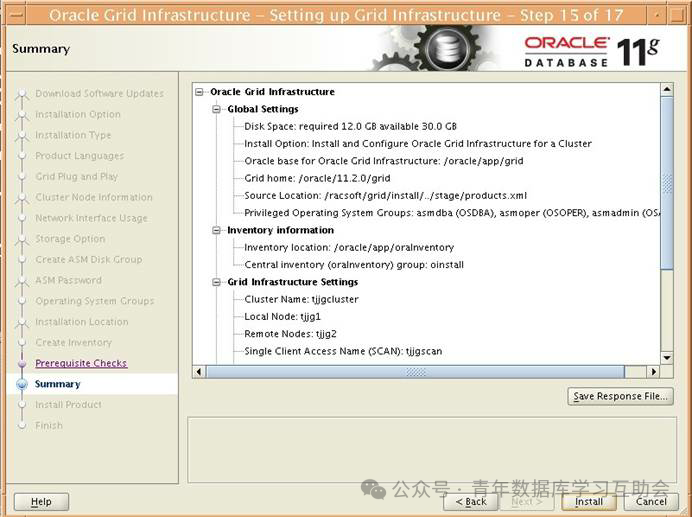Click the Create ASM Disk Group step

pyautogui.click(x=89, y=259)
